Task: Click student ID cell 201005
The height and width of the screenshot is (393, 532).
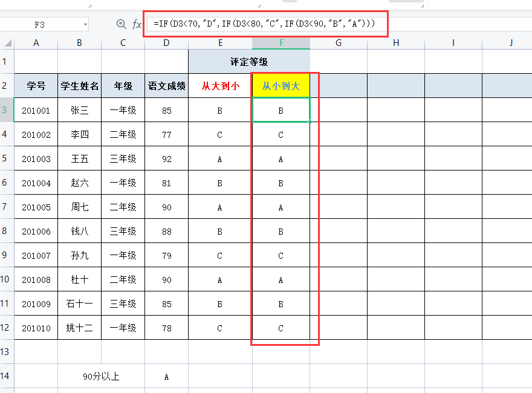Action: (x=36, y=207)
